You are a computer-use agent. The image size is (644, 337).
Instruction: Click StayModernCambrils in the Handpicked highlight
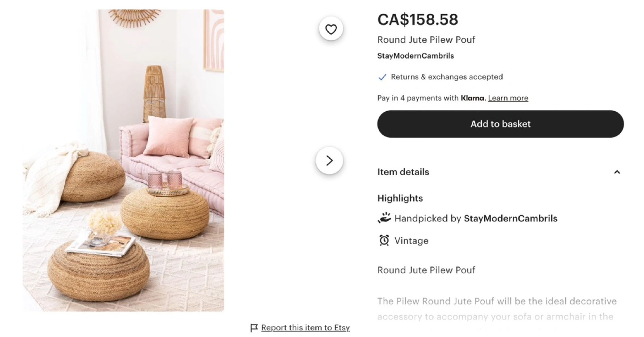(x=510, y=219)
